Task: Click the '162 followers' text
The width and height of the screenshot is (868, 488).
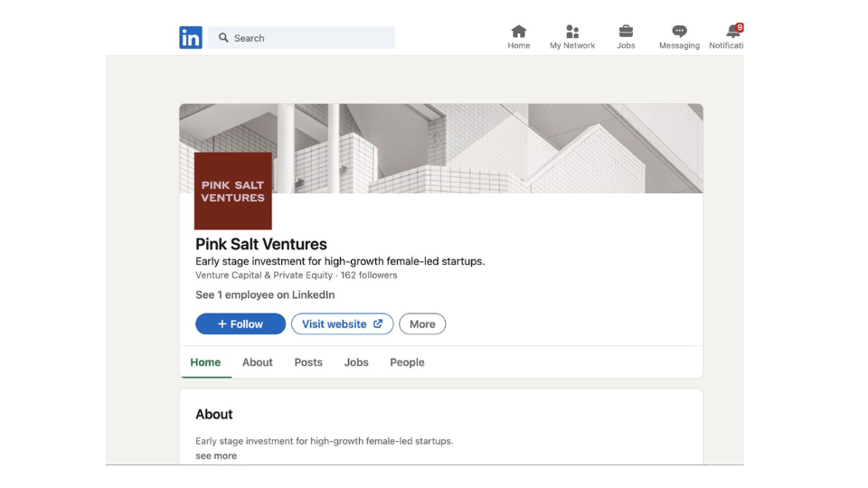Action: click(369, 275)
